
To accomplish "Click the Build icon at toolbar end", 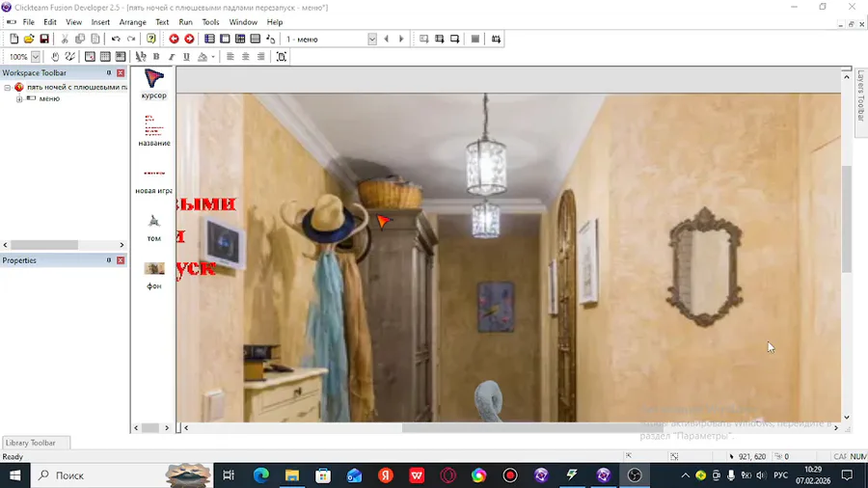I will (496, 39).
